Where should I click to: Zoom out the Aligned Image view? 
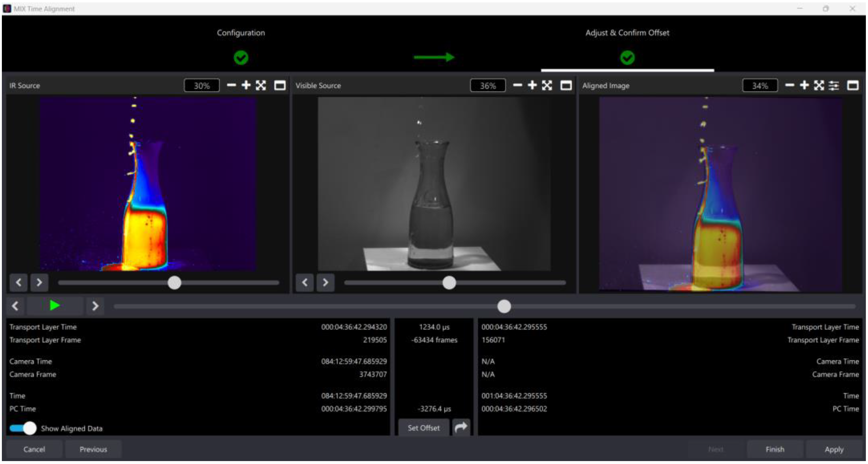pos(789,85)
